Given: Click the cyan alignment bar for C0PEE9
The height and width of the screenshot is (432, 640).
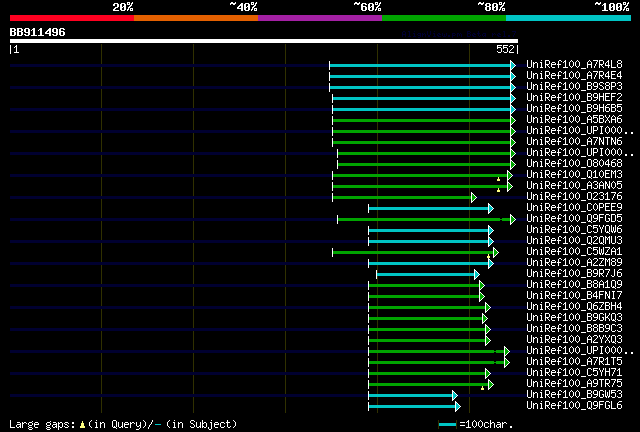Looking at the screenshot, I should coord(429,209).
